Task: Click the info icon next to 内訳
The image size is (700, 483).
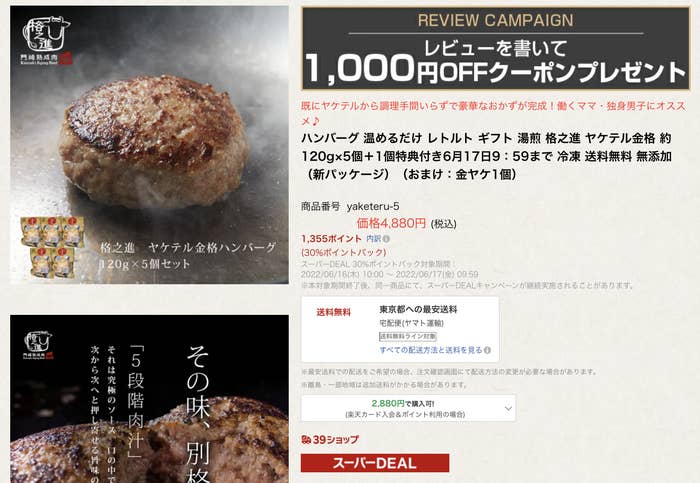Action: (x=386, y=239)
